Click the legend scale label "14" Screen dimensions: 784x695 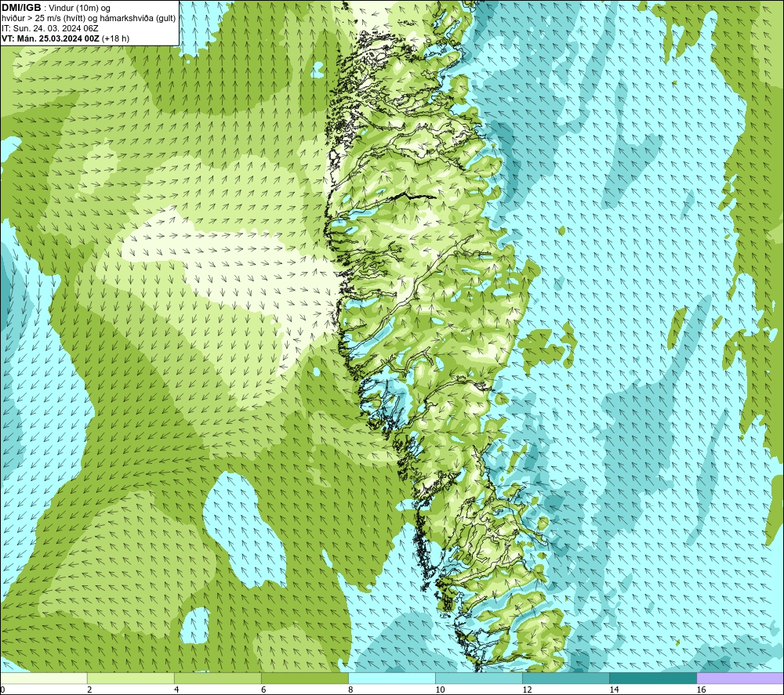coord(614,690)
